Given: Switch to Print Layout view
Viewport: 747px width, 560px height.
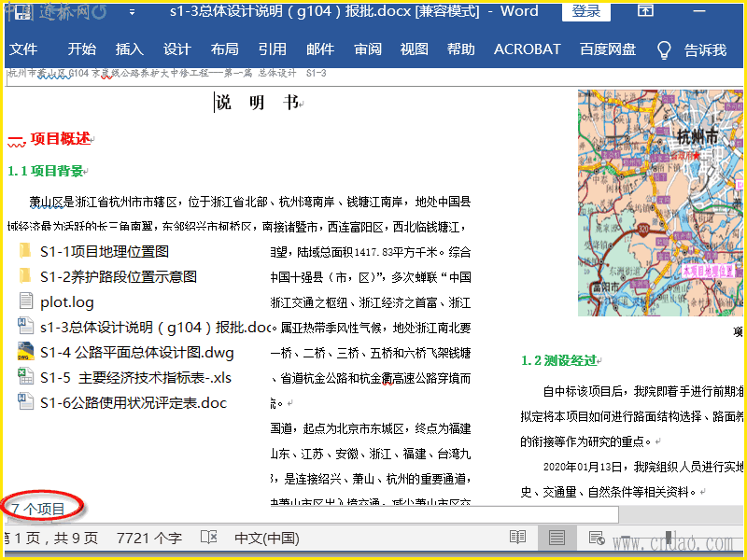Looking at the screenshot, I should coord(557,538).
